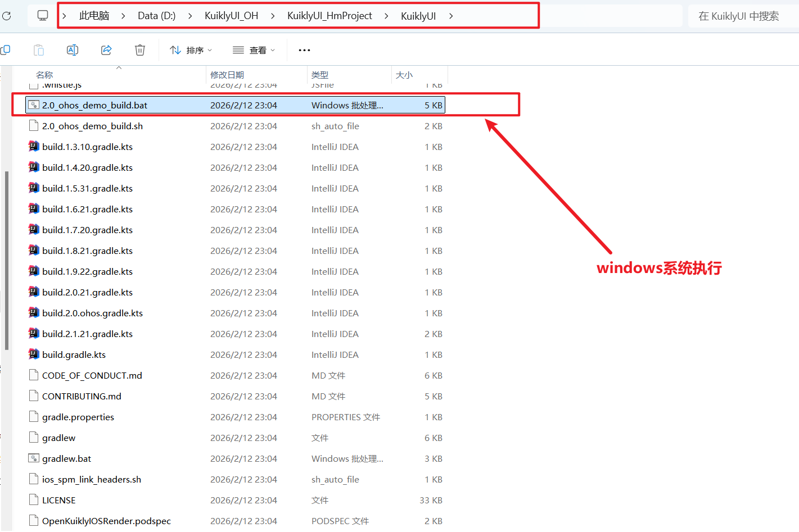
Task: Click type cell PROPERTIES 文件
Action: click(346, 417)
